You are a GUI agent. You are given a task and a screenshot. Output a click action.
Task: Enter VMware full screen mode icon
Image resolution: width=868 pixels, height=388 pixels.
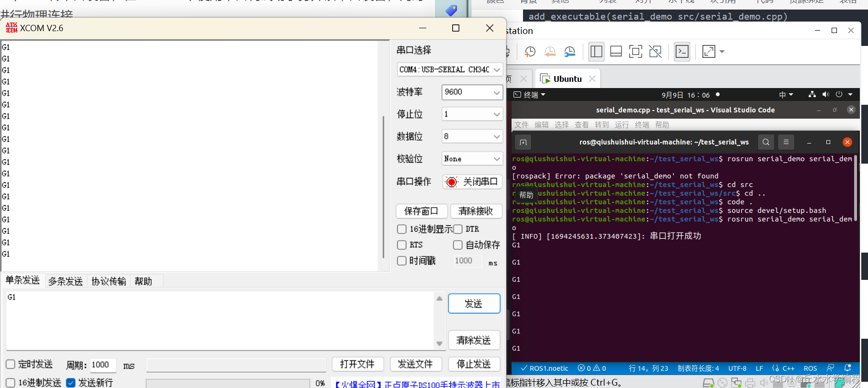[x=635, y=52]
